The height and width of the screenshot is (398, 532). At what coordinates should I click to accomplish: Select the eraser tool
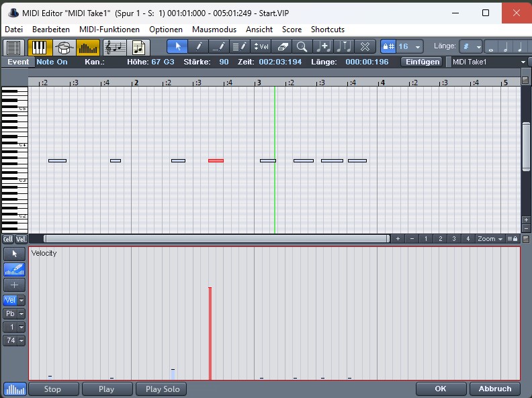pyautogui.click(x=282, y=46)
